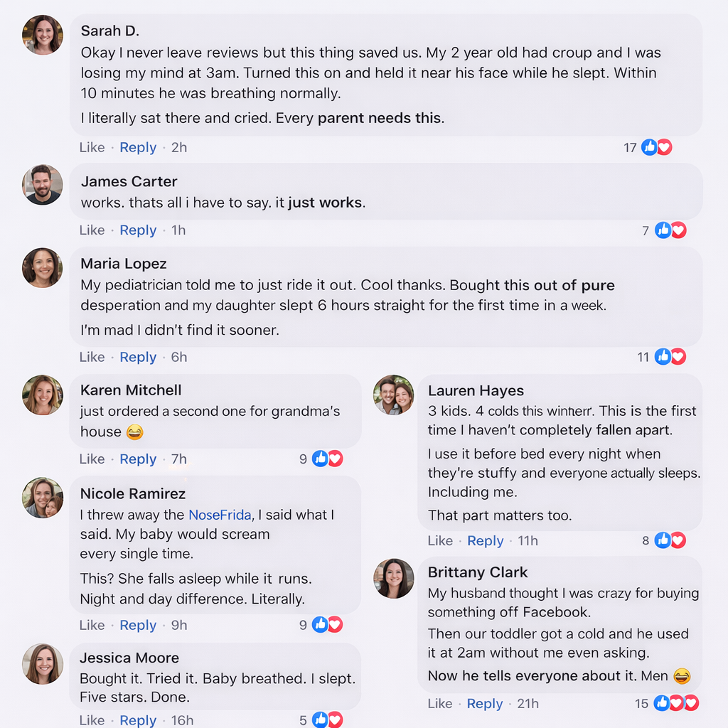Like Maria Lopez's comment
This screenshot has width=728, height=728.
(92, 357)
